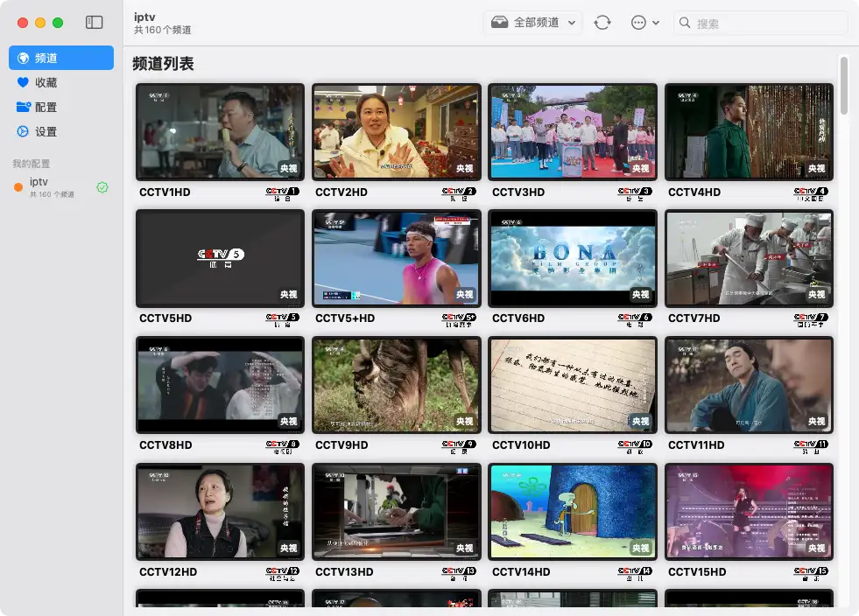The width and height of the screenshot is (859, 616).
Task: Click the 央视 tag on CCTV1HD thumbnail
Action: (289, 169)
